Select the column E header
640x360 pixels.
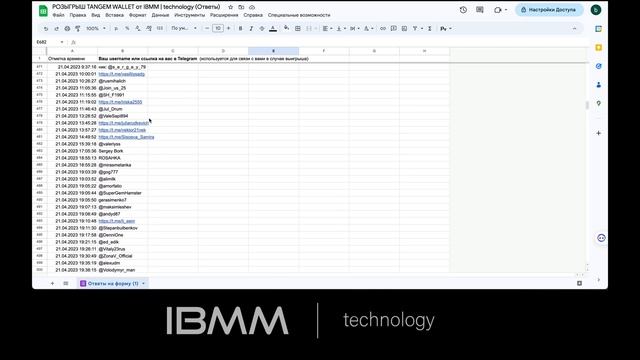coord(273,51)
